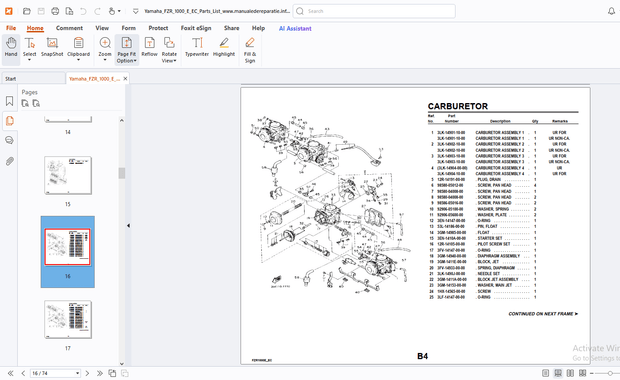Click the CARBURETOR heading text
This screenshot has width=620, height=380.
(457, 106)
